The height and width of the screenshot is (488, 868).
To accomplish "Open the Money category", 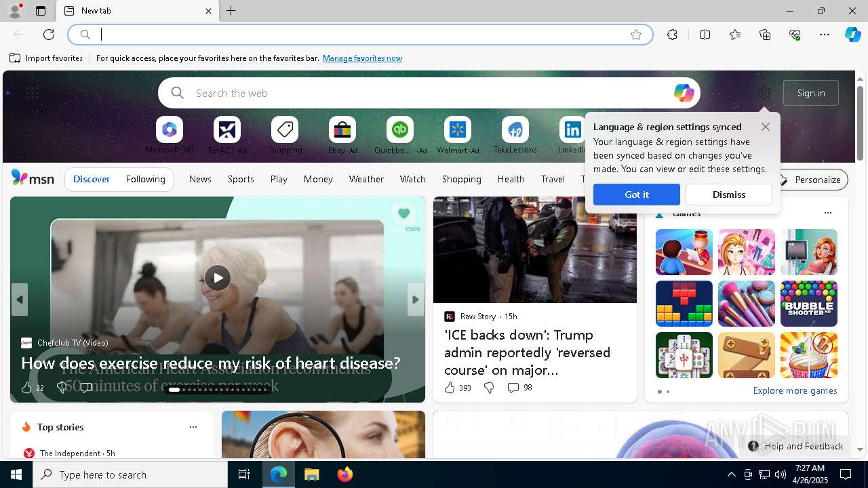I will 318,180.
